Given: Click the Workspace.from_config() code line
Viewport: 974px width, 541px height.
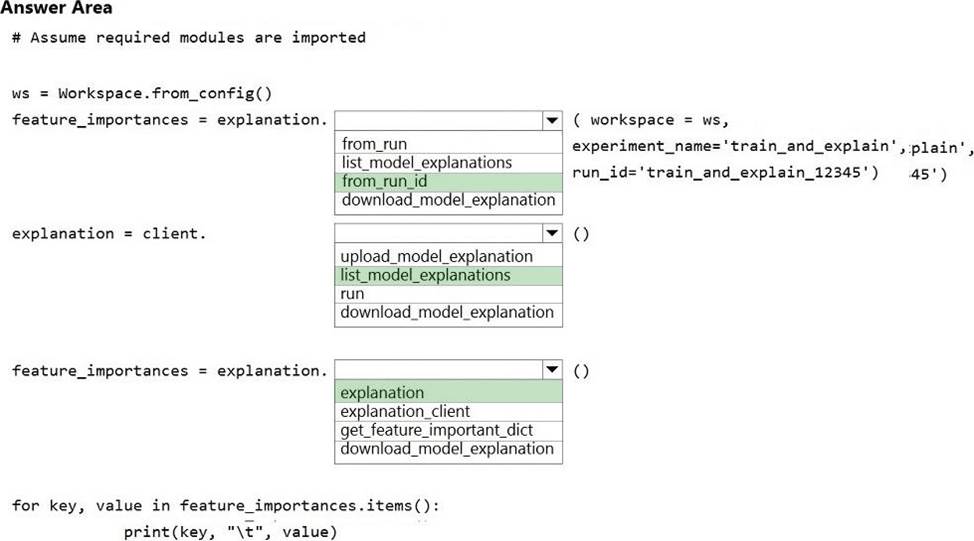Looking at the screenshot, I should [x=142, y=94].
